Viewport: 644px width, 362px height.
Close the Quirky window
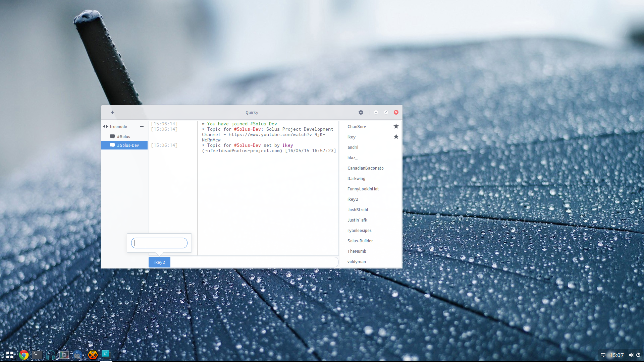pos(396,112)
